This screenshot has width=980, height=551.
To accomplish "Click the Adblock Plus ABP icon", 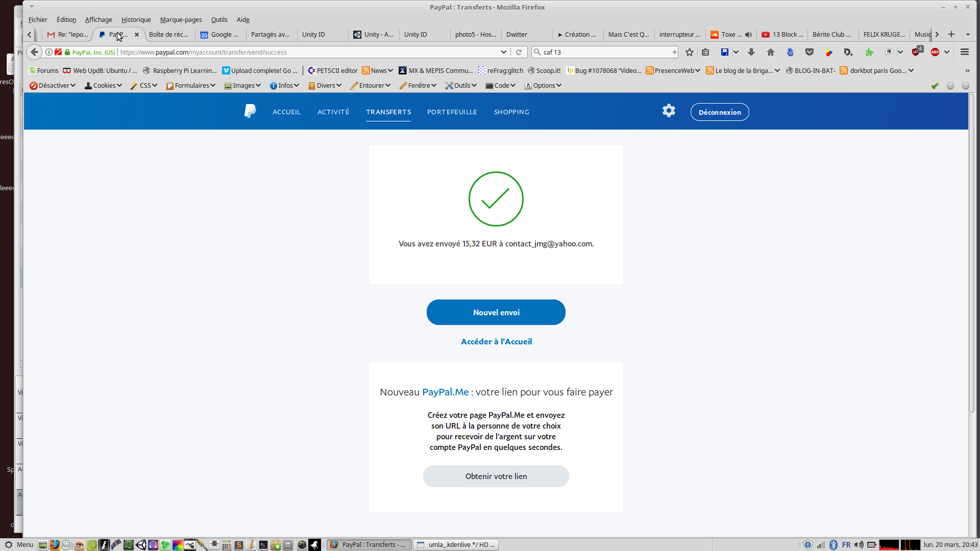I will (935, 52).
